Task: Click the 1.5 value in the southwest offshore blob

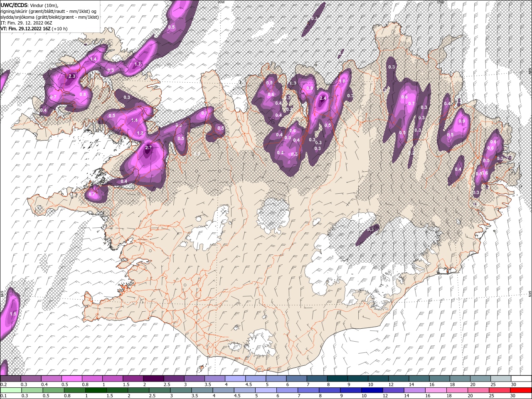Action: 12,314
